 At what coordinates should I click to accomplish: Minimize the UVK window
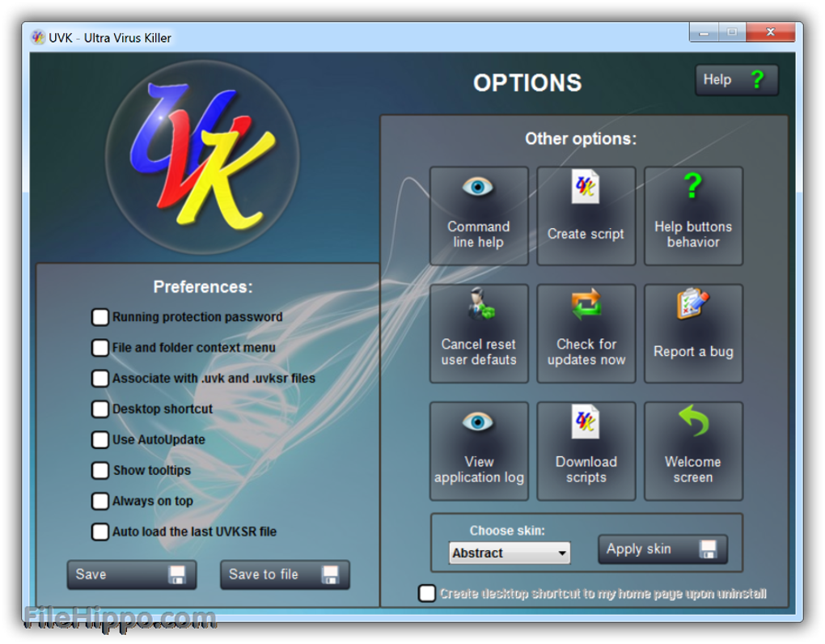(x=704, y=32)
